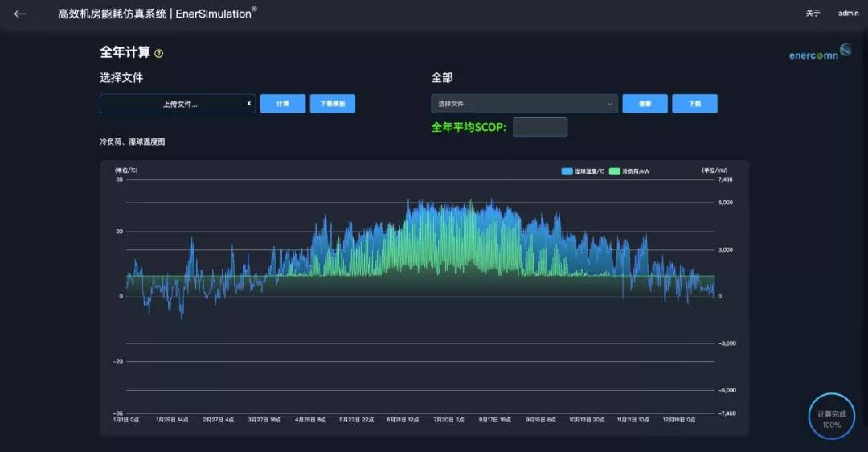Click the blue 湿球温度 legend color swatch
Viewport: 868px width, 452px height.
pos(567,171)
